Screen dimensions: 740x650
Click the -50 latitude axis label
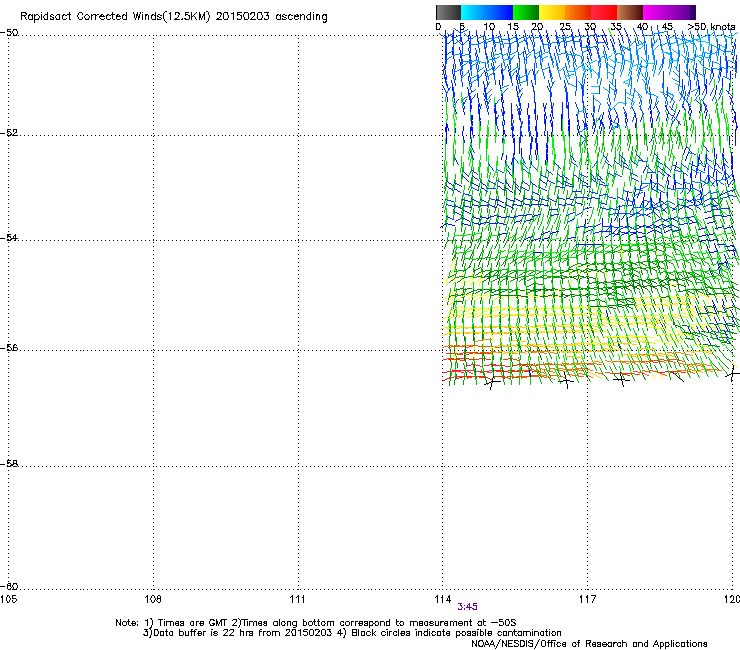tap(9, 33)
